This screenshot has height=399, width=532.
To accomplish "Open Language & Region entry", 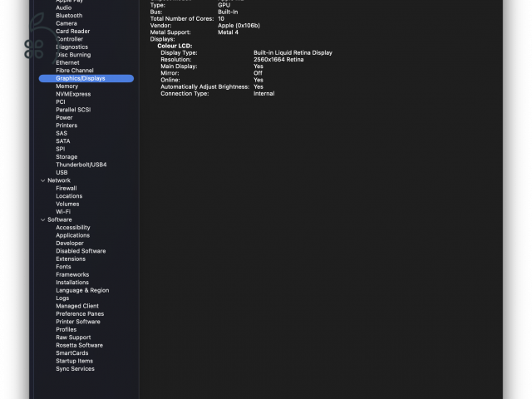I will click(82, 290).
